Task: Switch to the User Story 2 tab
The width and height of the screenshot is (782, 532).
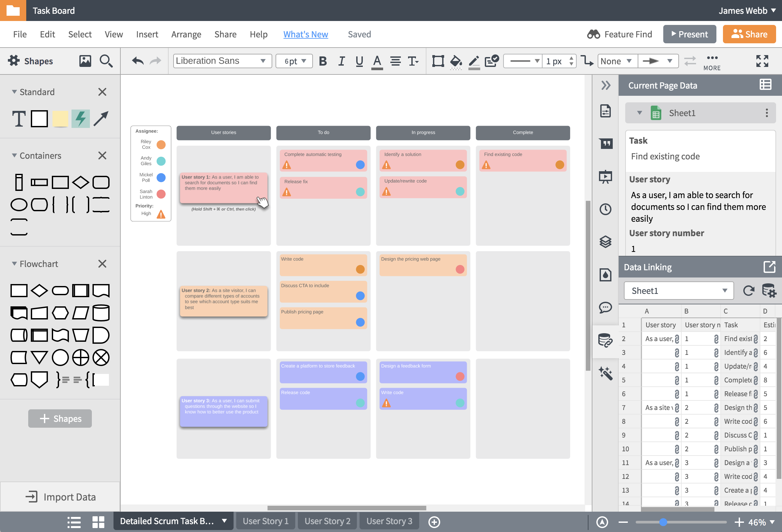Action: coord(327,521)
